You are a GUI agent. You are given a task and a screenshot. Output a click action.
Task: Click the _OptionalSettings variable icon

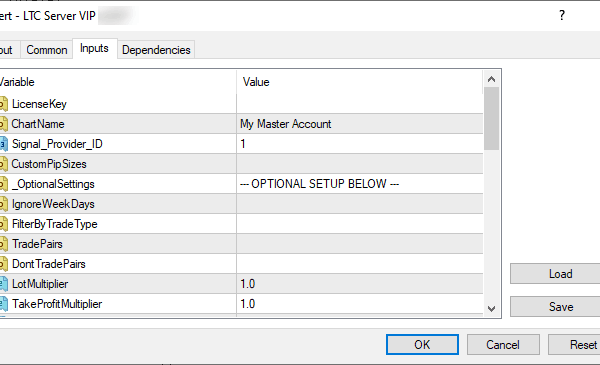tap(3, 184)
